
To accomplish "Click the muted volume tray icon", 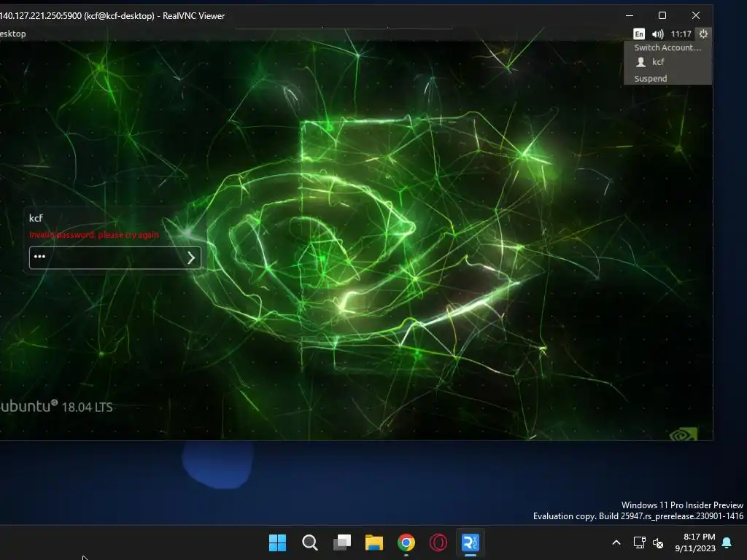I will [658, 542].
